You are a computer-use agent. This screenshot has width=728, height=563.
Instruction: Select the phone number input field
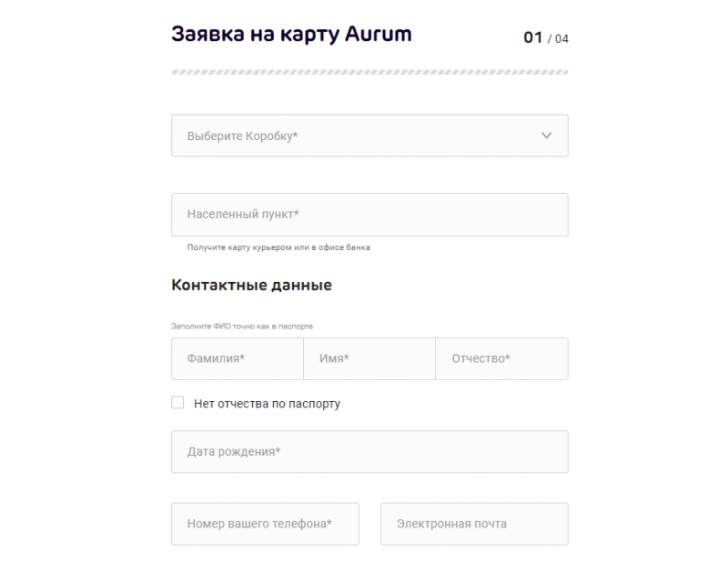tap(265, 524)
